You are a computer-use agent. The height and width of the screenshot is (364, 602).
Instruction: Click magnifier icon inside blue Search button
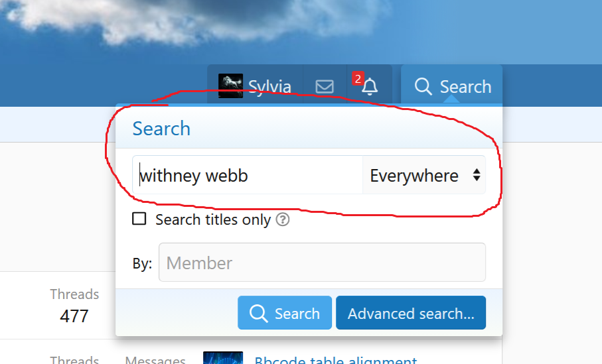point(258,314)
